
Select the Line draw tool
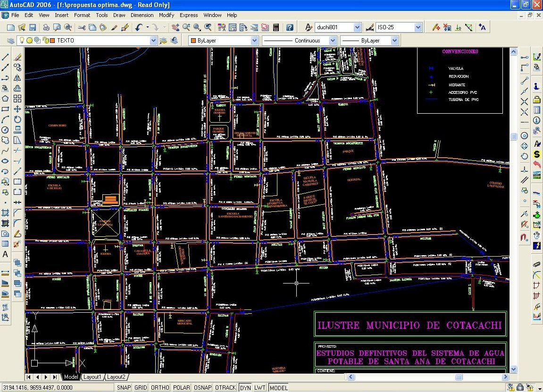(x=5, y=57)
